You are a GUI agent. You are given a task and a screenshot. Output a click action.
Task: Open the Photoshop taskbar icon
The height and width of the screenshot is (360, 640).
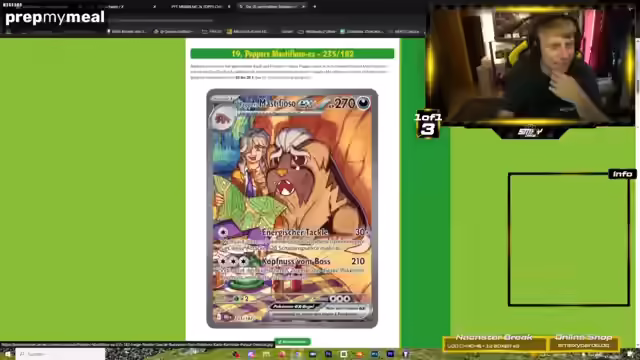point(328,354)
